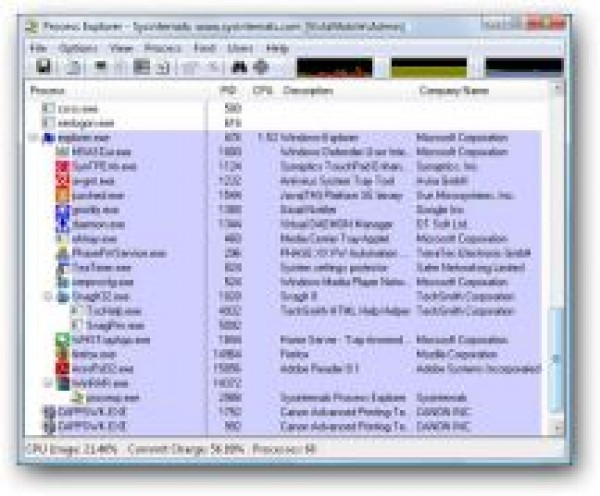Click the red Antivir tray tool icon
600x496 pixels.
pyautogui.click(x=63, y=181)
